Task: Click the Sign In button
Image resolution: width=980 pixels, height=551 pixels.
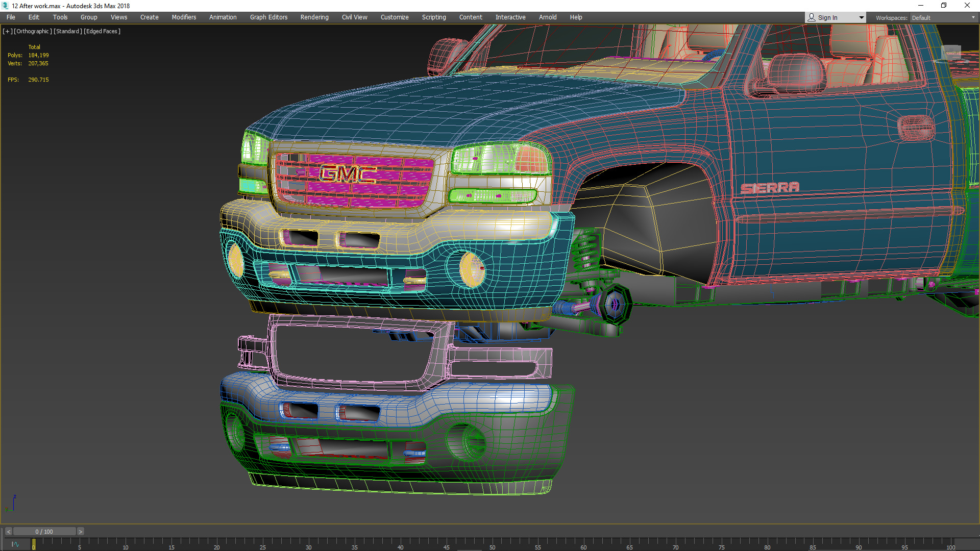Action: tap(827, 17)
